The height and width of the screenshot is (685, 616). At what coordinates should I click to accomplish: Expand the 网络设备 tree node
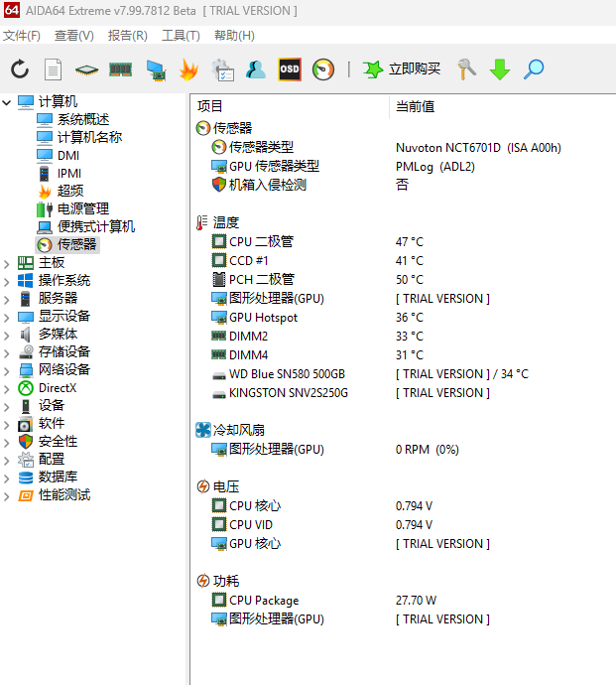coord(7,371)
